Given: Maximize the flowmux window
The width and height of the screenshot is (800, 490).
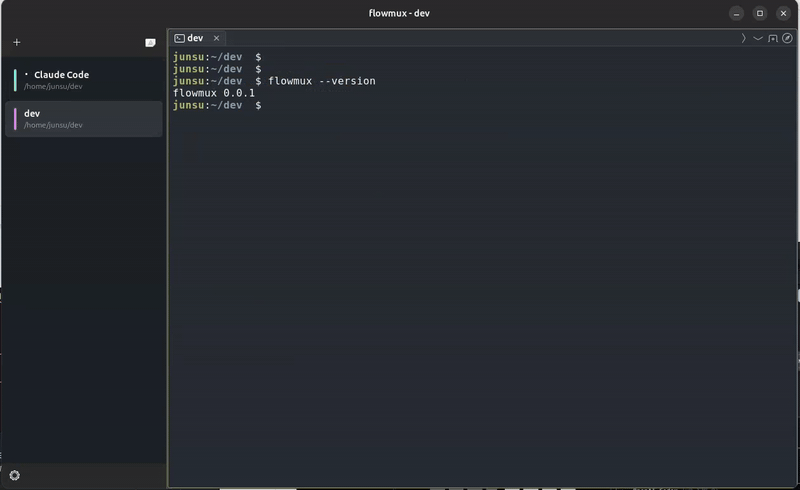Looking at the screenshot, I should point(760,13).
